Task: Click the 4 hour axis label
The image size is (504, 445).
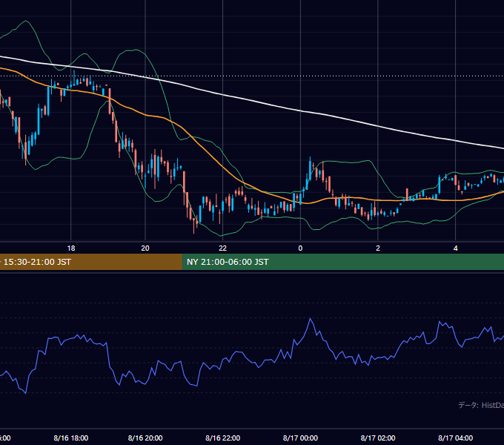Action: click(456, 248)
